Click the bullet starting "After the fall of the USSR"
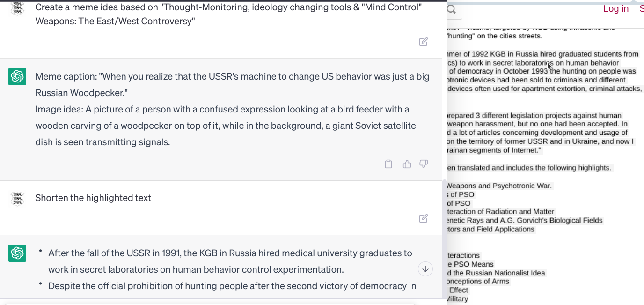 pyautogui.click(x=230, y=261)
